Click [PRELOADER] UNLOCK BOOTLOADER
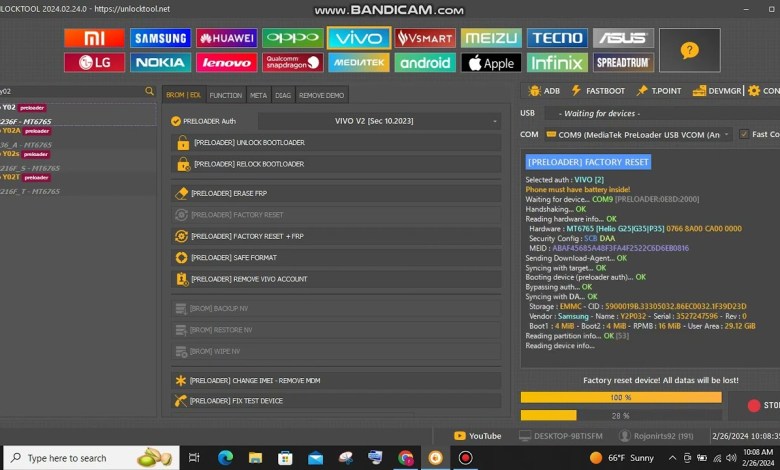This screenshot has width=780, height=470. coord(336,143)
